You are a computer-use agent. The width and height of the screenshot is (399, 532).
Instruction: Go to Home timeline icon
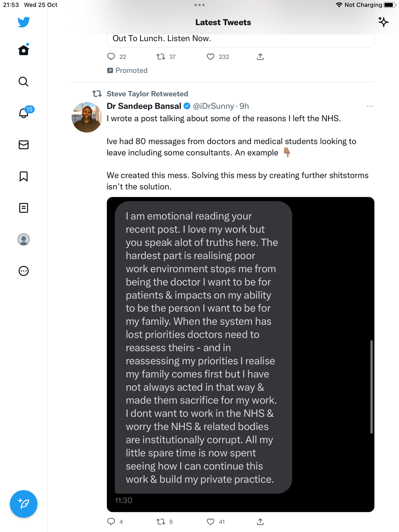(24, 50)
